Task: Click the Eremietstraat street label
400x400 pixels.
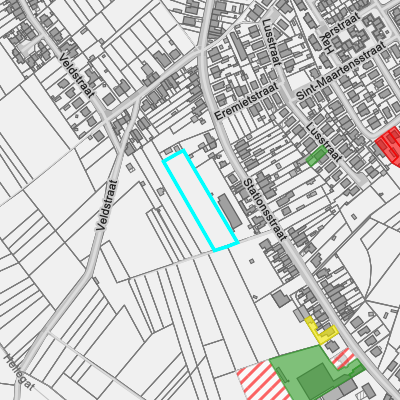Action: tap(246, 102)
